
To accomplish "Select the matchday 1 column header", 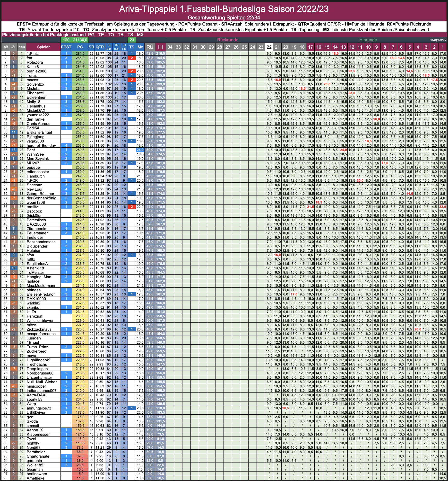I will 442,47.
